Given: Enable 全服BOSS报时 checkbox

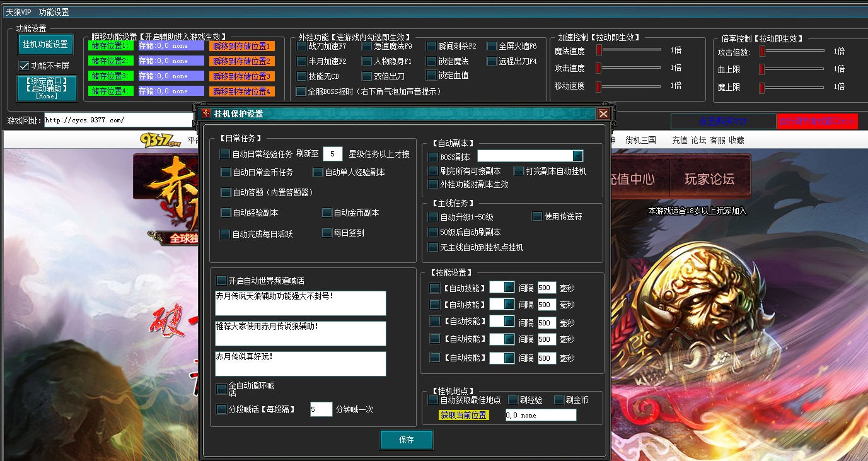Looking at the screenshot, I should pyautogui.click(x=301, y=91).
